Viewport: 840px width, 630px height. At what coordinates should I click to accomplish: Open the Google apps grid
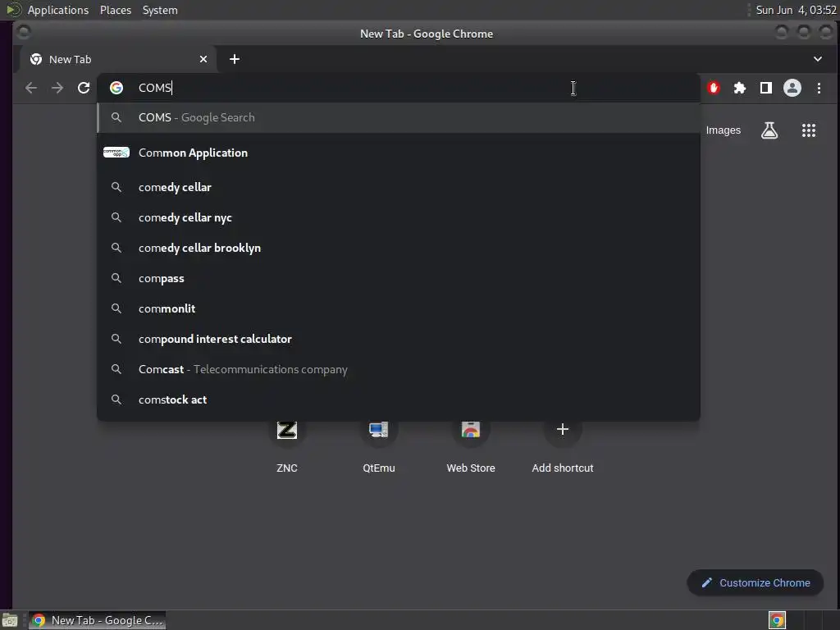(808, 130)
